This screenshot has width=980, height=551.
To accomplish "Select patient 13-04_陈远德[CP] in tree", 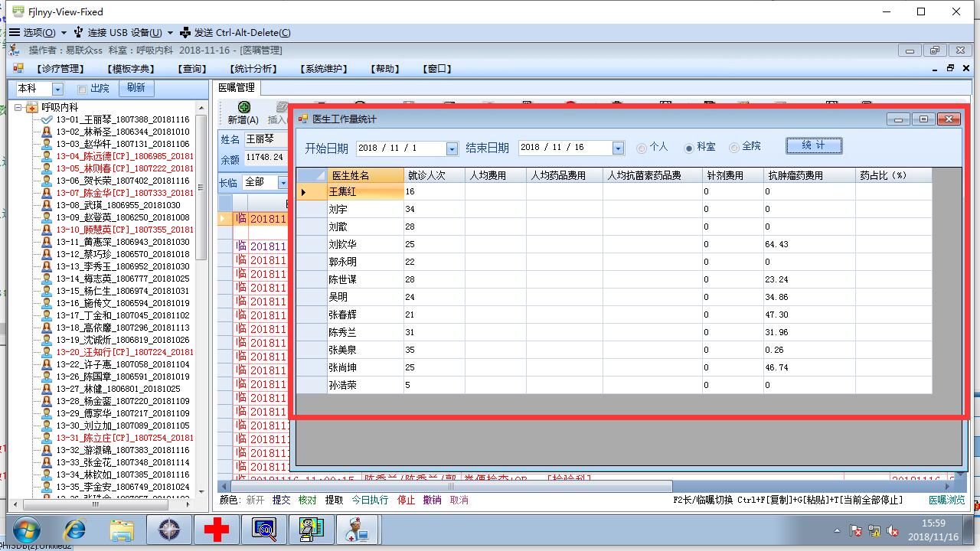I will coord(124,156).
